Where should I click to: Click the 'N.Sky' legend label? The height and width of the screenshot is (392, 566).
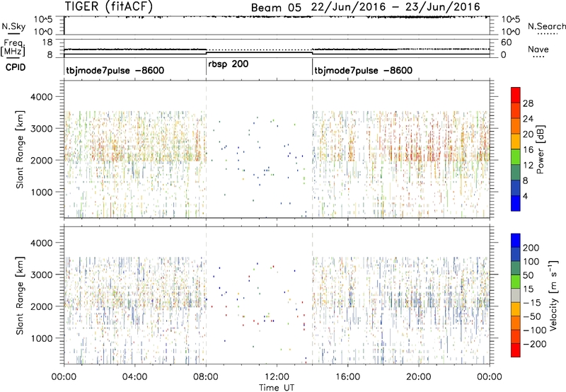(x=13, y=26)
